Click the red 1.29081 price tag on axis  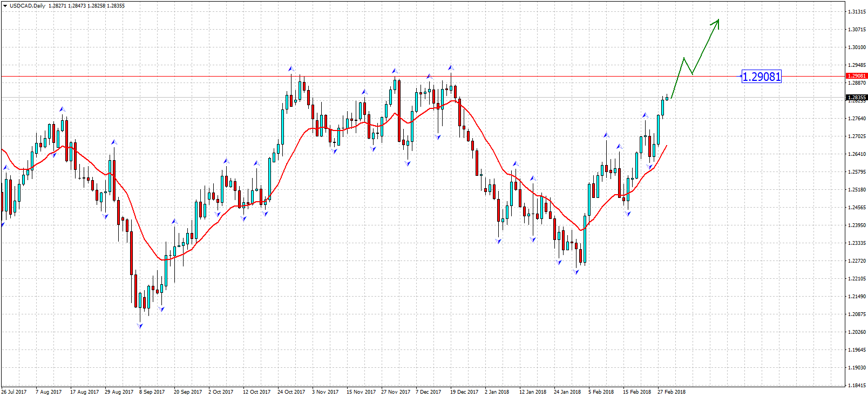coord(856,76)
